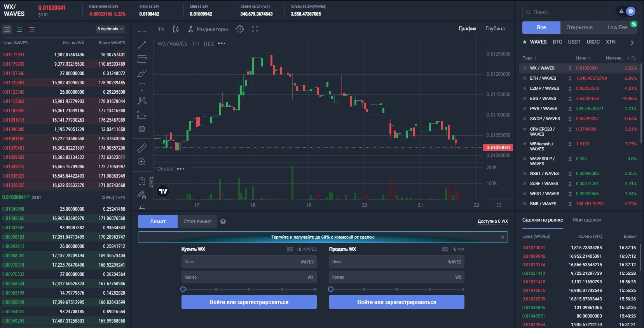The width and height of the screenshot is (644, 328).
Task: Select the Low Fee pairs filter
Action: click(618, 28)
